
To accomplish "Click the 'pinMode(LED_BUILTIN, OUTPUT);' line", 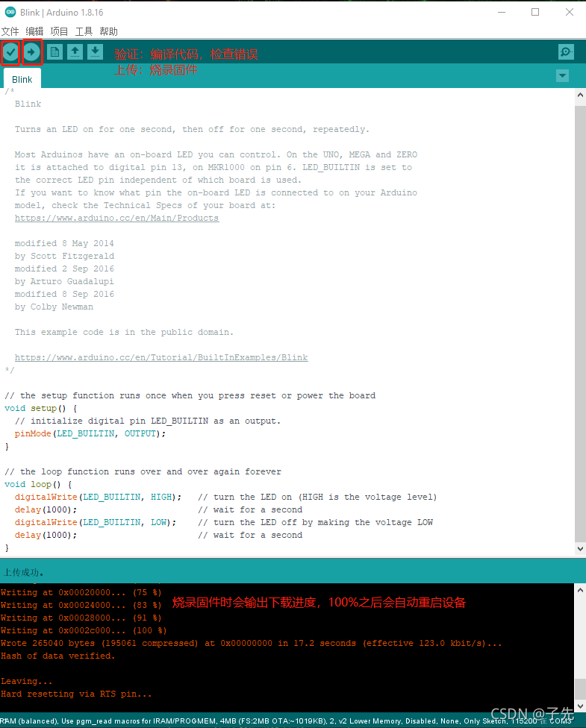I will [90, 433].
